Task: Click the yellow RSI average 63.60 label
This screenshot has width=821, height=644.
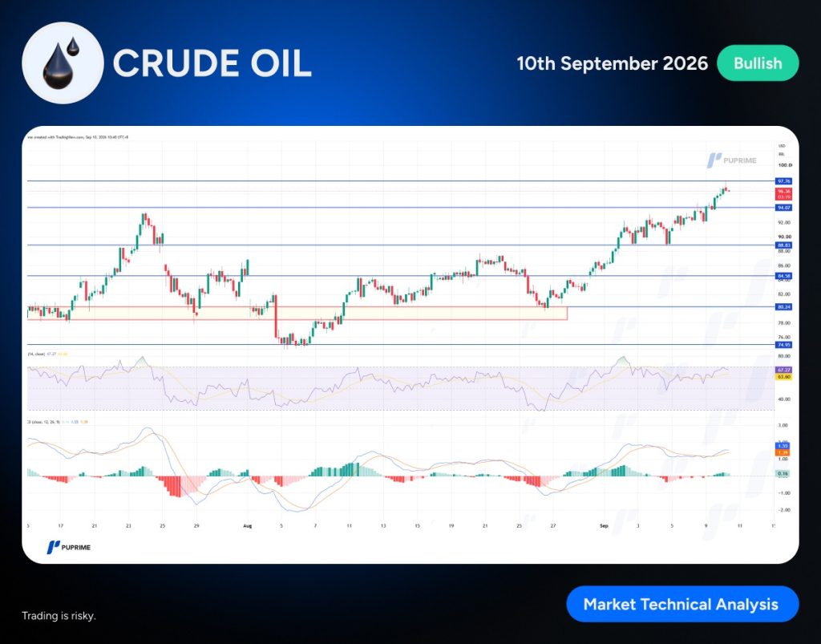Action: [x=784, y=376]
